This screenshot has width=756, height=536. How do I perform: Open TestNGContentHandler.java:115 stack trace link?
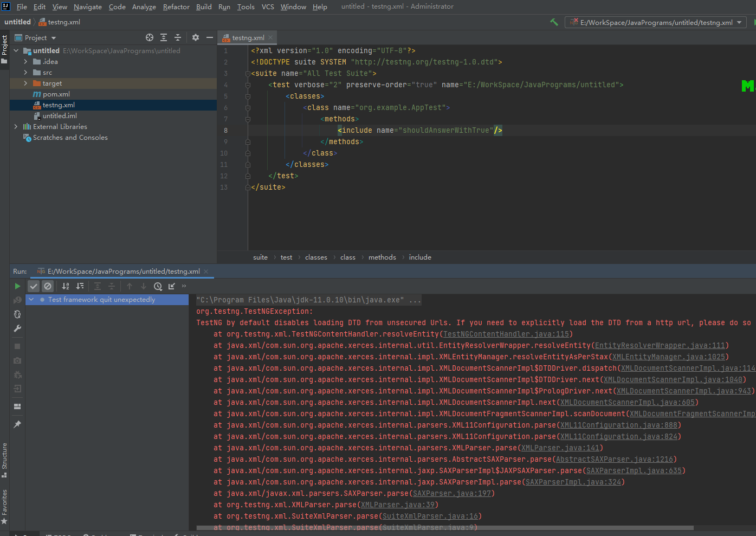click(x=506, y=334)
